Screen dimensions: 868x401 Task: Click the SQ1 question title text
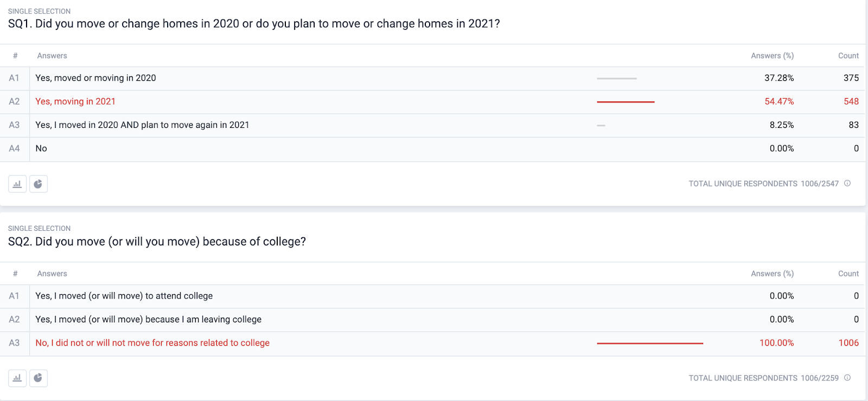pos(254,24)
